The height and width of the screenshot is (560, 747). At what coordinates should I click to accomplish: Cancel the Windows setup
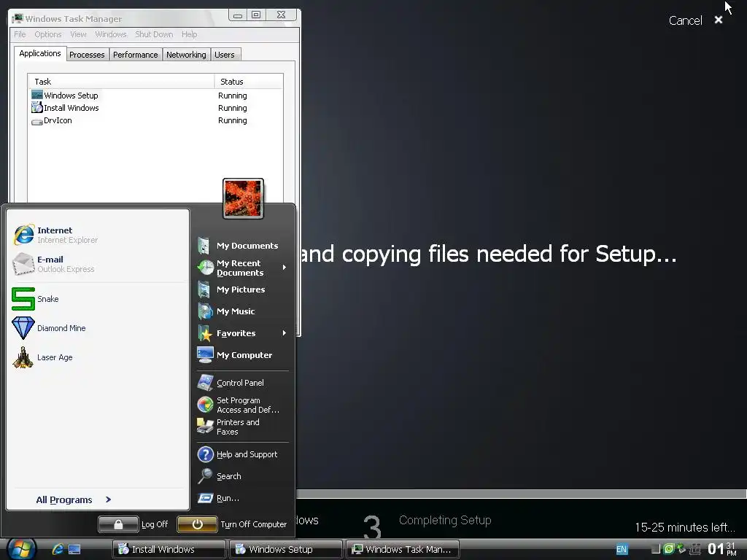(x=685, y=20)
